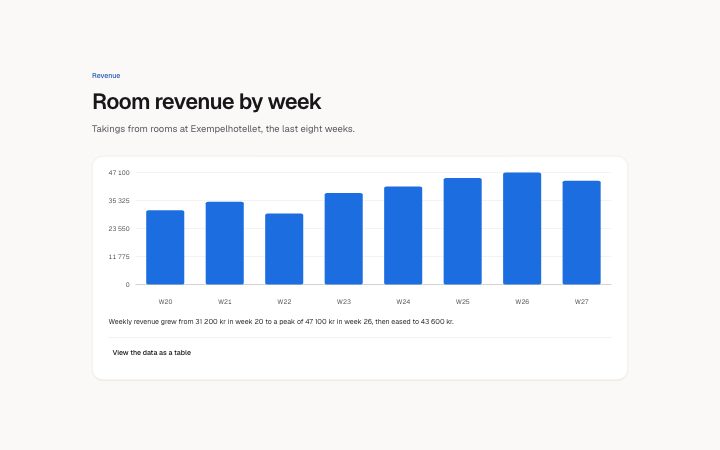Click the W20 x-axis label
The height and width of the screenshot is (450, 720).
click(165, 302)
